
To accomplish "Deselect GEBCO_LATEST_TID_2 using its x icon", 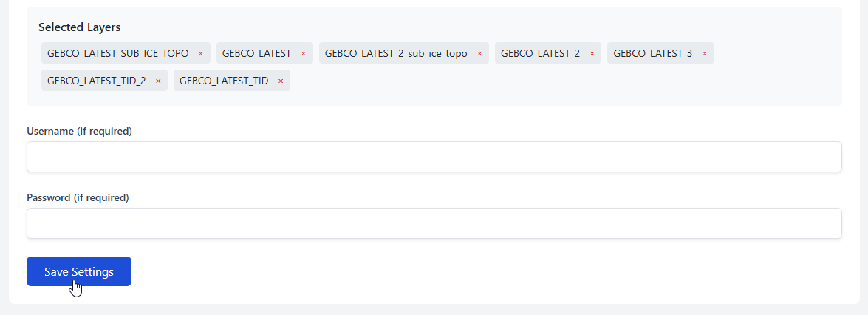I will pos(158,81).
